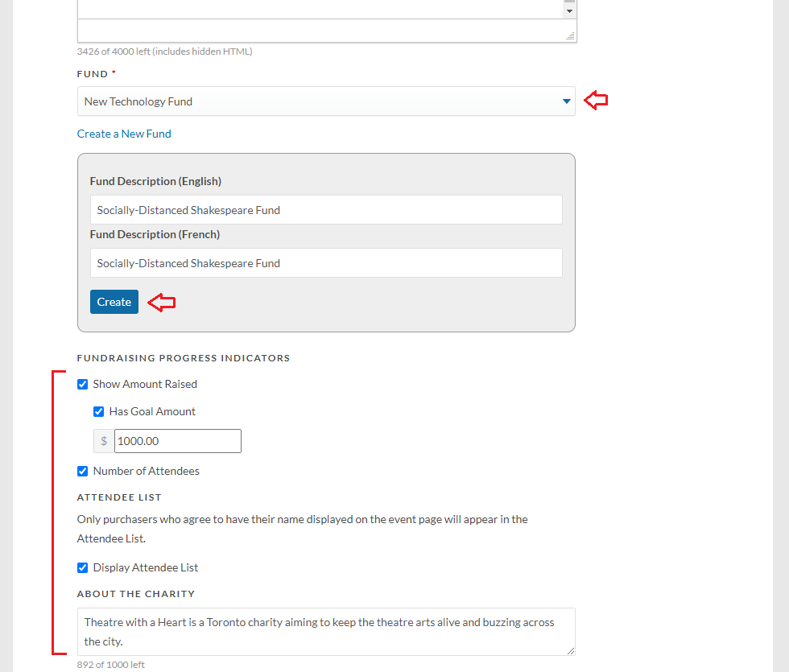Focus the Fund Description (French) field
This screenshot has width=789, height=672.
(x=326, y=263)
